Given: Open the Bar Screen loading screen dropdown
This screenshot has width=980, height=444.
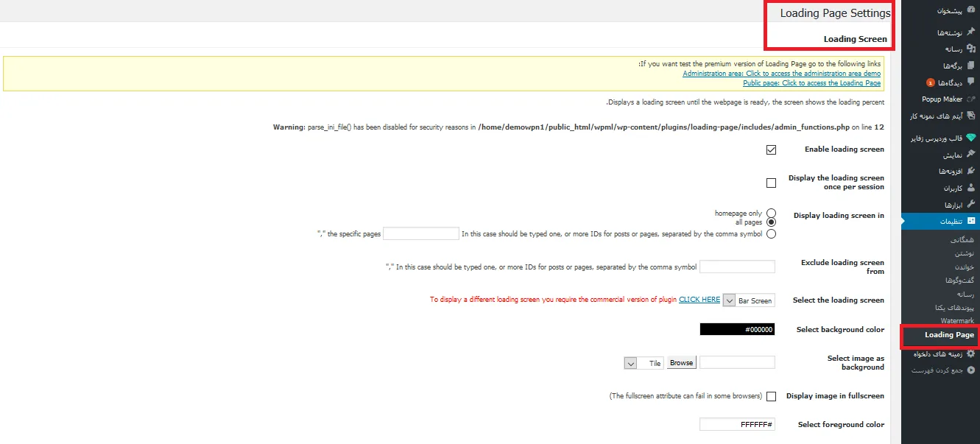Looking at the screenshot, I should pyautogui.click(x=749, y=300).
